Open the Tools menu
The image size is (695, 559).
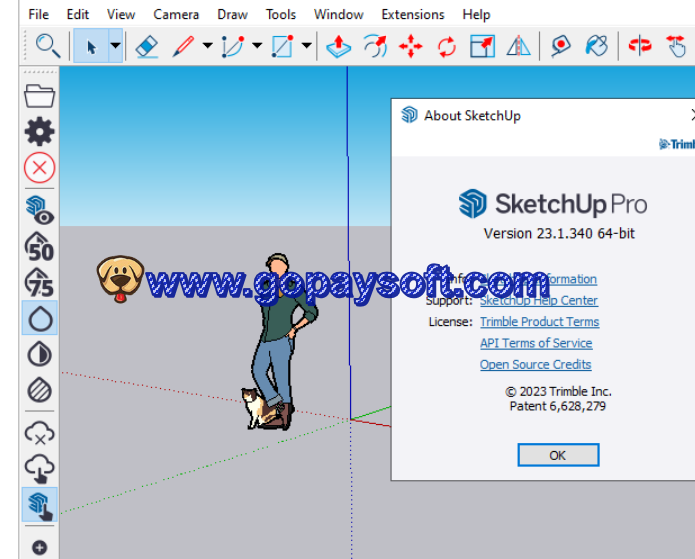click(x=281, y=15)
